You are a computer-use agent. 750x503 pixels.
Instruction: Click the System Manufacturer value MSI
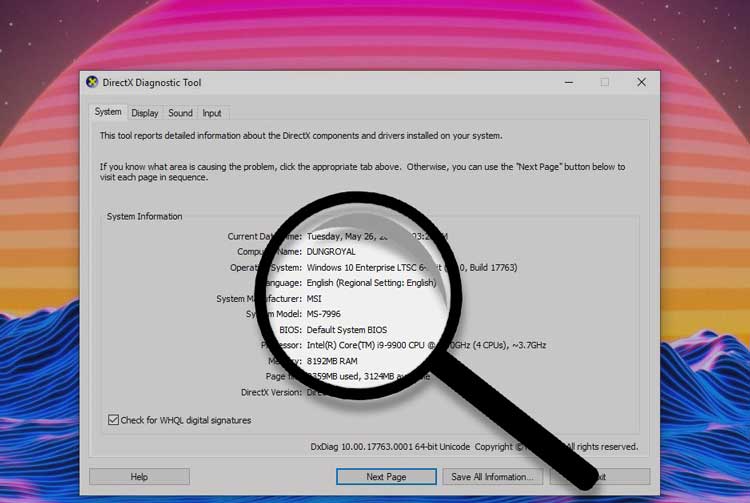point(314,298)
